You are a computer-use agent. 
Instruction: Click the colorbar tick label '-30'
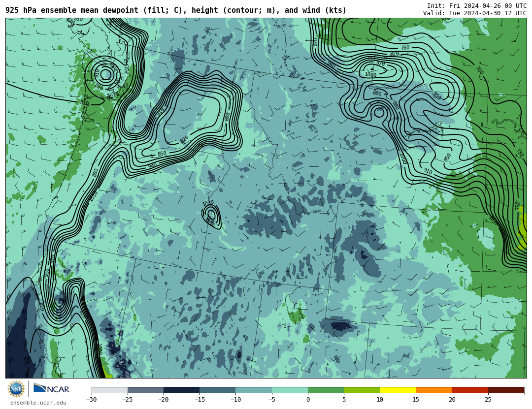point(91,400)
